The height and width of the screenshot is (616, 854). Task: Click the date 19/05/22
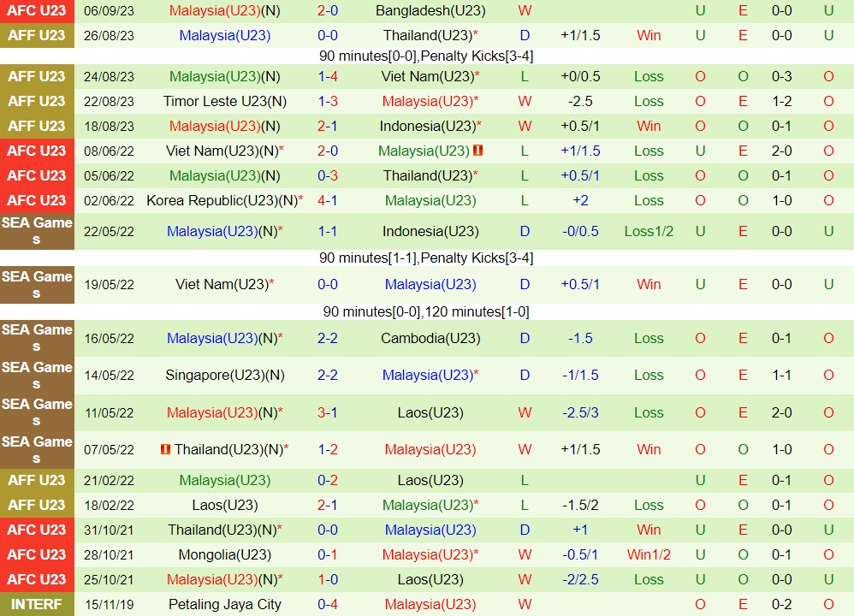click(109, 285)
